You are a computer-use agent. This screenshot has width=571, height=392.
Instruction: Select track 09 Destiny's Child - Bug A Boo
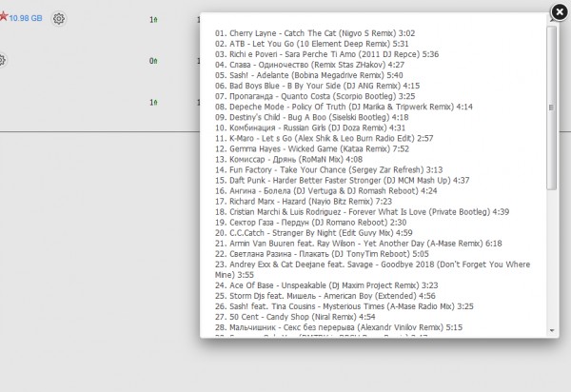coord(312,118)
